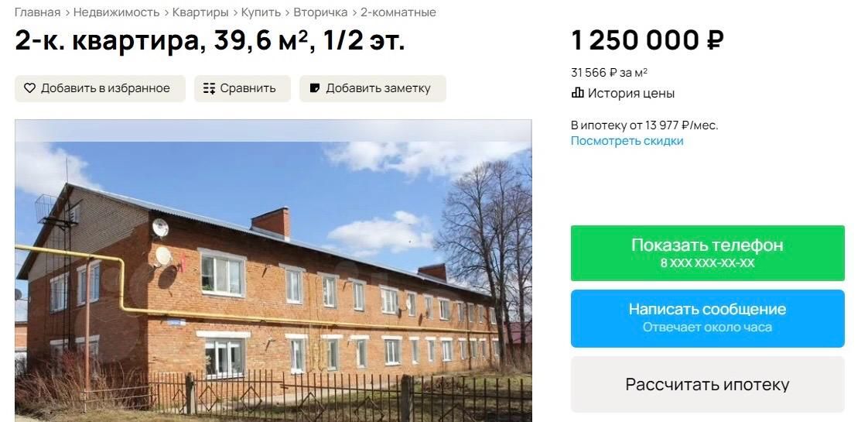Viewport: 868px width, 422px height.
Task: Click the 'Сравнить' button
Action: [242, 88]
